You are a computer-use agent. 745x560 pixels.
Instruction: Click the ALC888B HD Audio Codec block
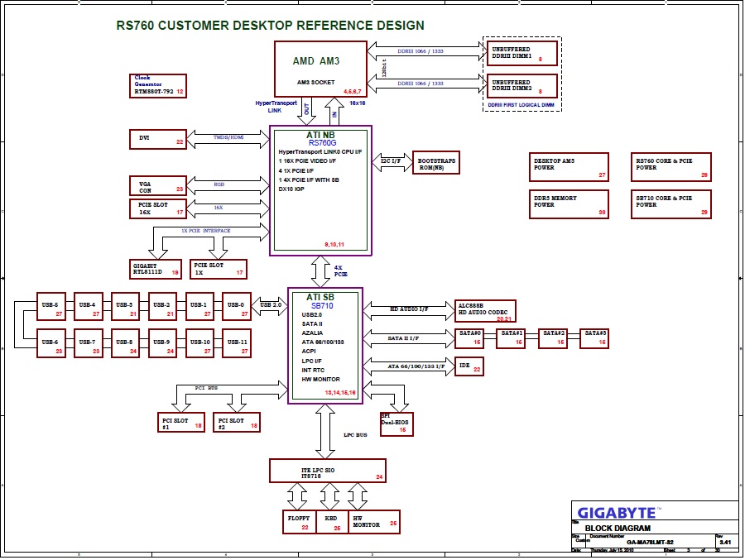coord(485,311)
